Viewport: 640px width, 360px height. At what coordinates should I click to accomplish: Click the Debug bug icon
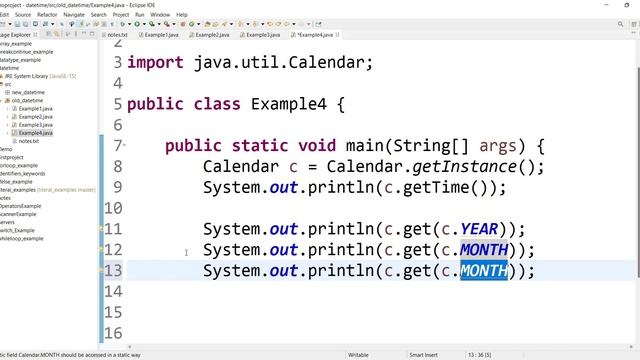click(122, 24)
